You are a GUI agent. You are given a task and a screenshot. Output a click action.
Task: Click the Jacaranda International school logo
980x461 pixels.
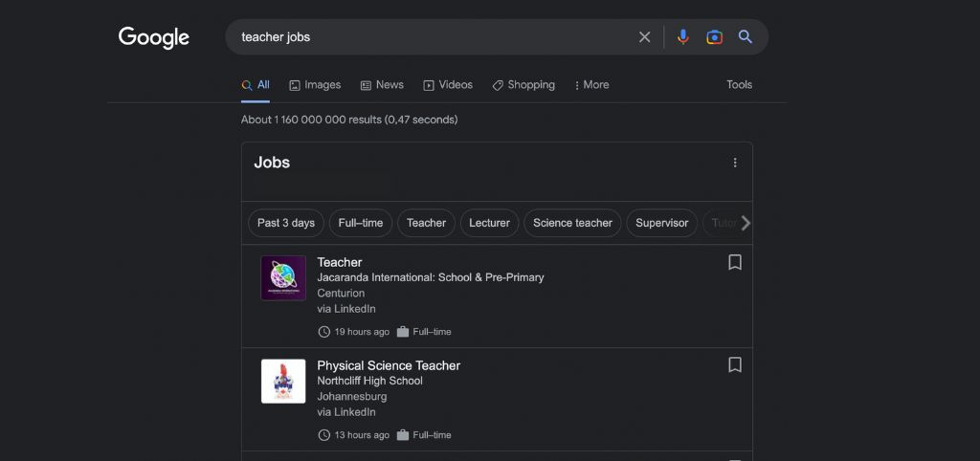[x=283, y=278]
